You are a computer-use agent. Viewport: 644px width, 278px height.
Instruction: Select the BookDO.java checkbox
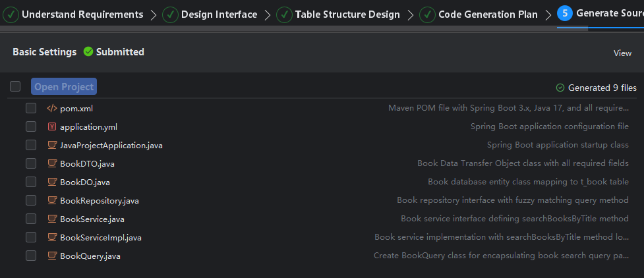[31, 182]
